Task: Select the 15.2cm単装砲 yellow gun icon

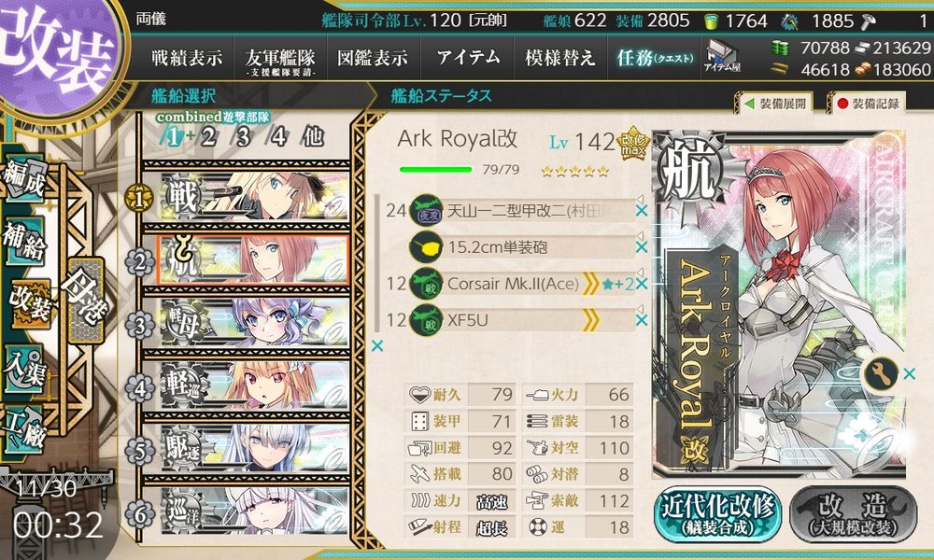Action: click(427, 247)
